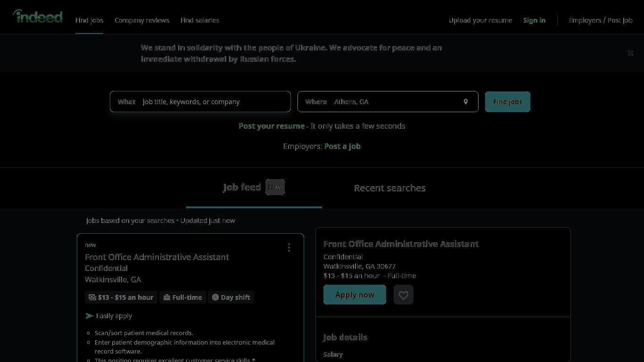Click the Find jobs search button
Screen dimensions: 644x362
pos(508,102)
